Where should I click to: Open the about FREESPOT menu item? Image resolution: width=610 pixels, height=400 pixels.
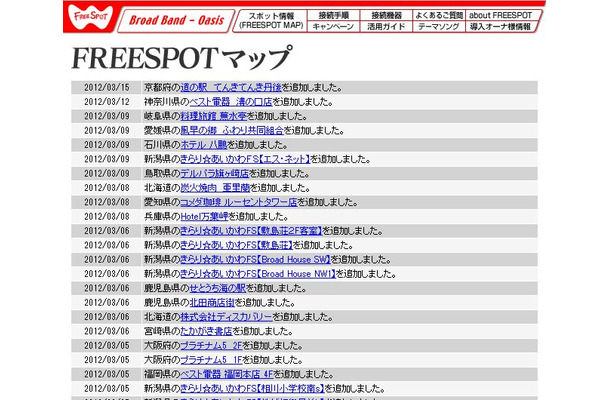[x=501, y=15]
